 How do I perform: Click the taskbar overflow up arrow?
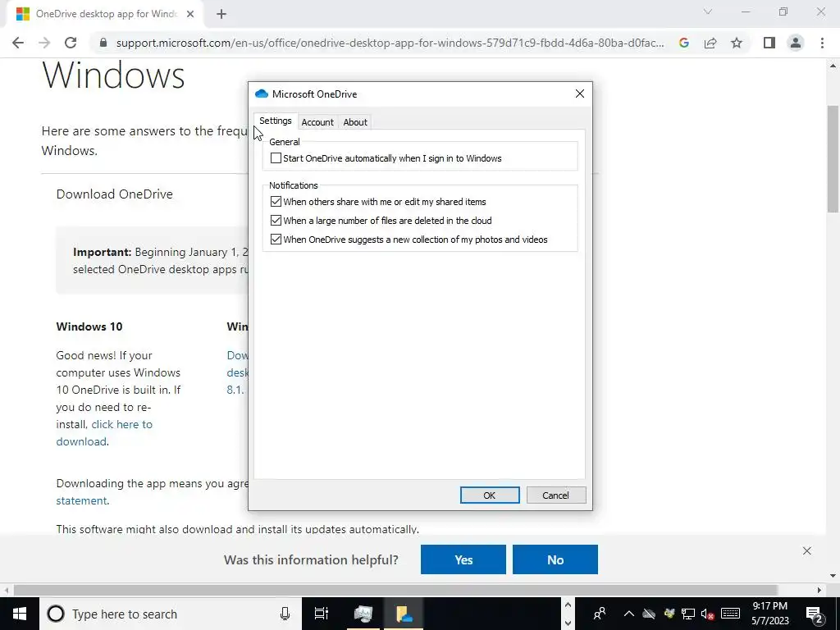click(568, 605)
